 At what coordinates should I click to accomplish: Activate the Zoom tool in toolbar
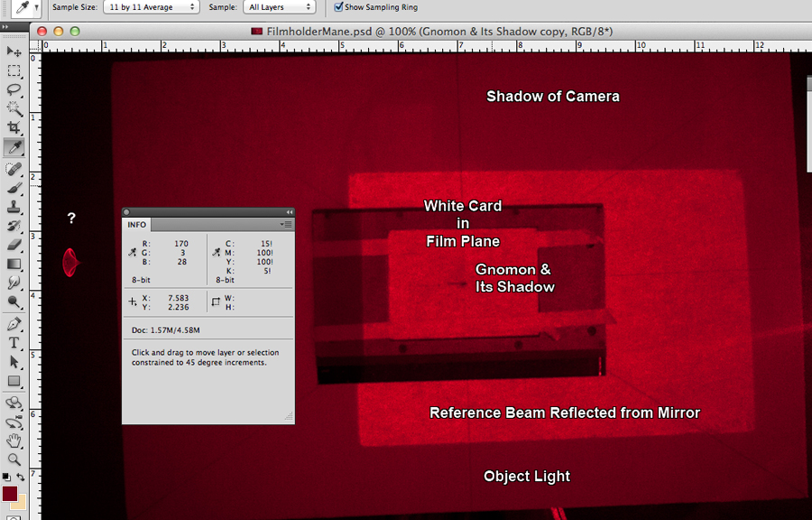click(14, 460)
